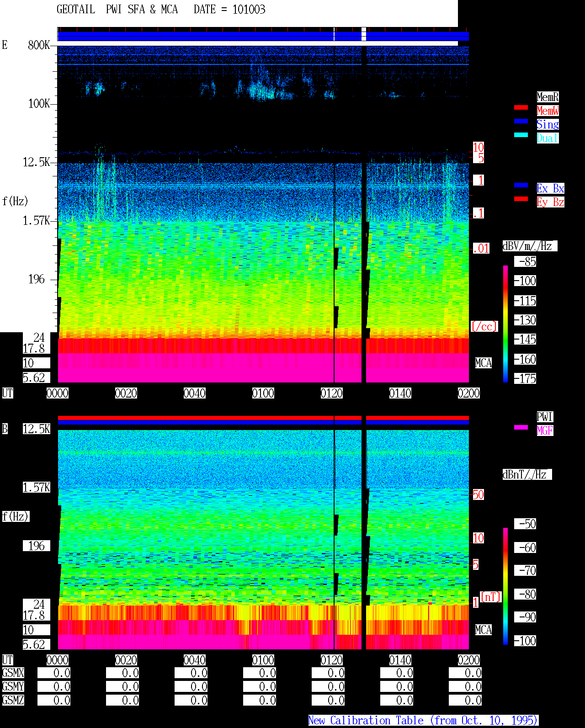The height and width of the screenshot is (728, 585).
Task: Click the "GSMX" row label
Action: 13,673
